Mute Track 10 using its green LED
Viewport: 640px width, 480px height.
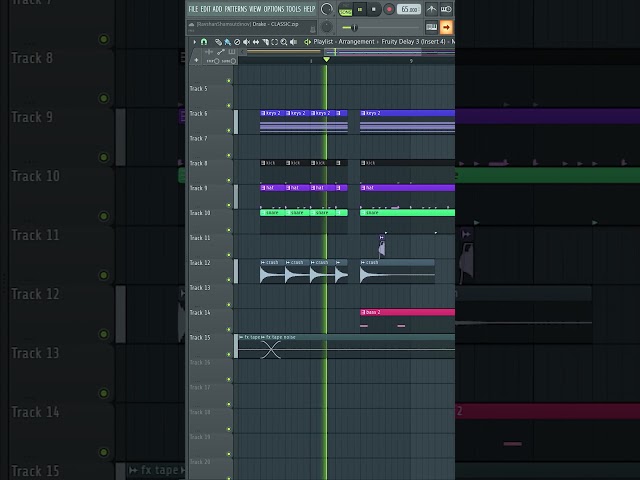pos(229,230)
